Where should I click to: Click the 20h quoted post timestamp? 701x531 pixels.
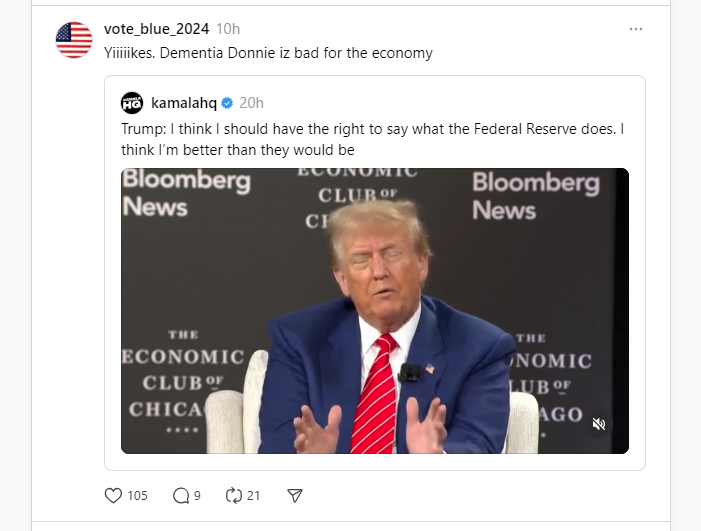251,103
